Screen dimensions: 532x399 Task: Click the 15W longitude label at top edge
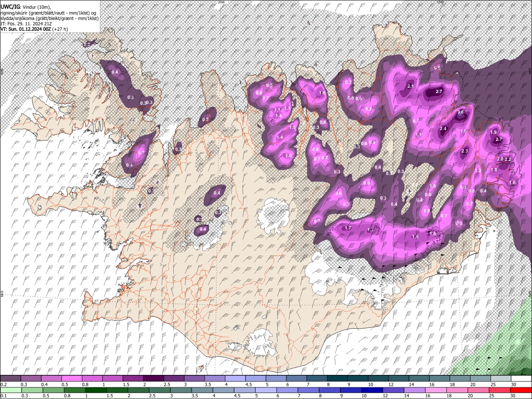[x=441, y=2]
